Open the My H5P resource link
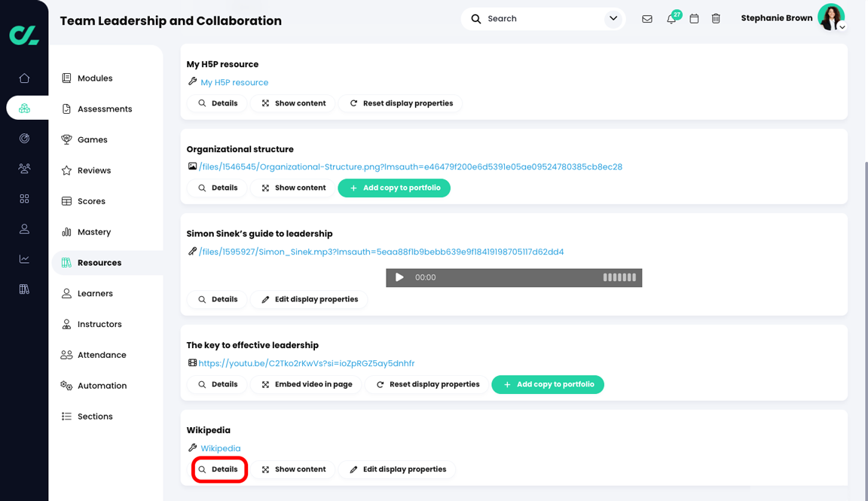Viewport: 868px width, 501px height. (234, 82)
